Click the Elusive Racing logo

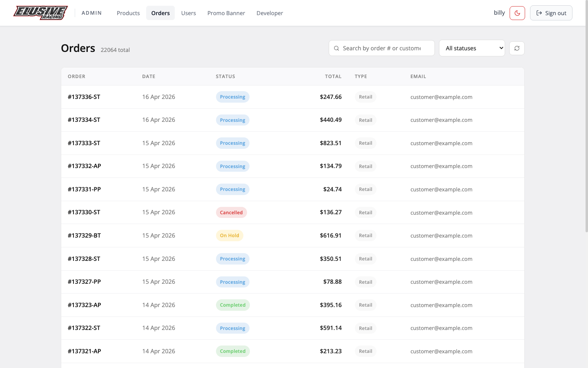click(40, 13)
